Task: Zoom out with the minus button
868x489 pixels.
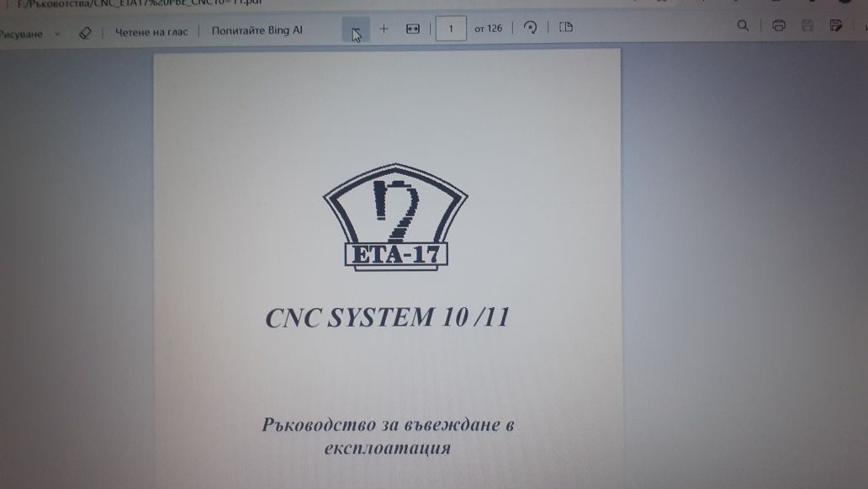Action: (356, 29)
